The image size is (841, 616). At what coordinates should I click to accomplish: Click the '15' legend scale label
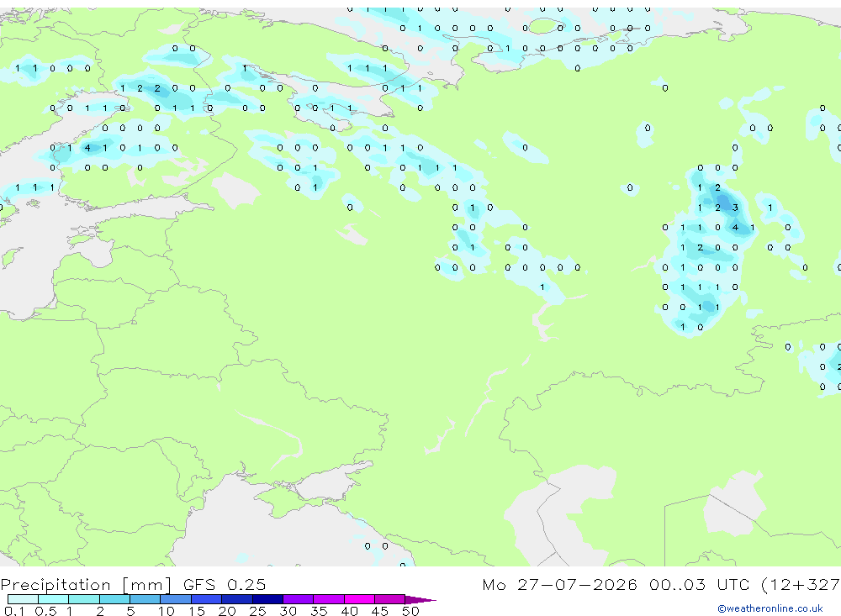[x=196, y=611]
